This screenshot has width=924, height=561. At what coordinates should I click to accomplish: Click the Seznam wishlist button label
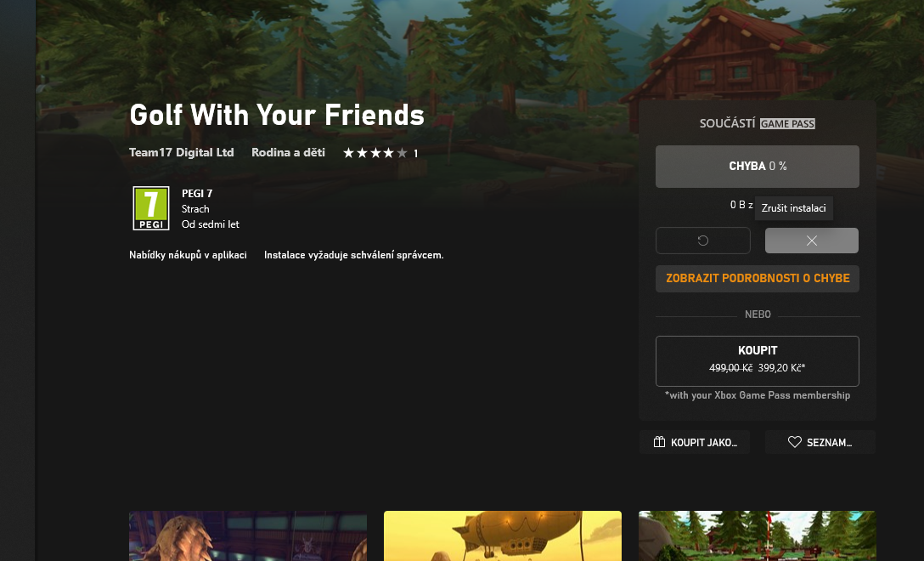click(829, 443)
